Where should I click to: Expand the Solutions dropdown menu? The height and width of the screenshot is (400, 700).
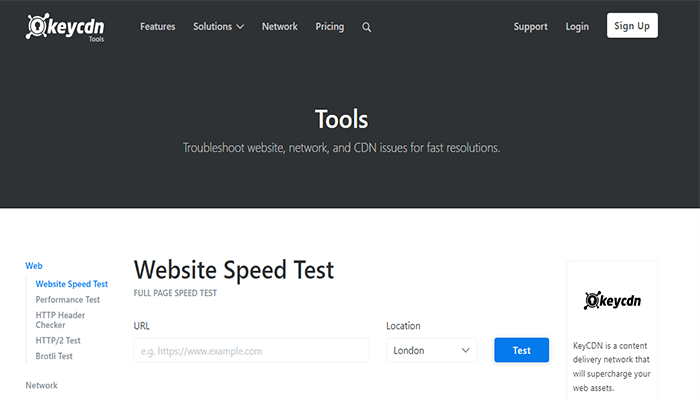pyautogui.click(x=218, y=27)
